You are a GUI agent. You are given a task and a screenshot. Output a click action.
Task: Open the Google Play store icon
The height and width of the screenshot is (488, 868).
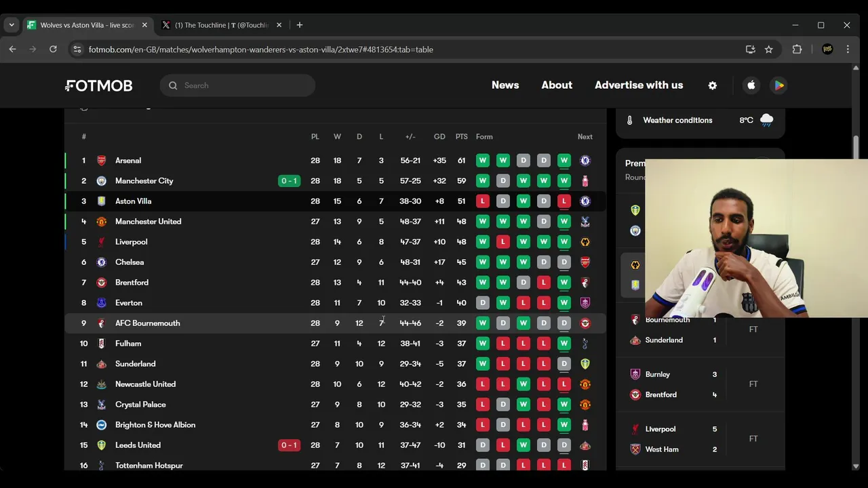[x=779, y=85]
